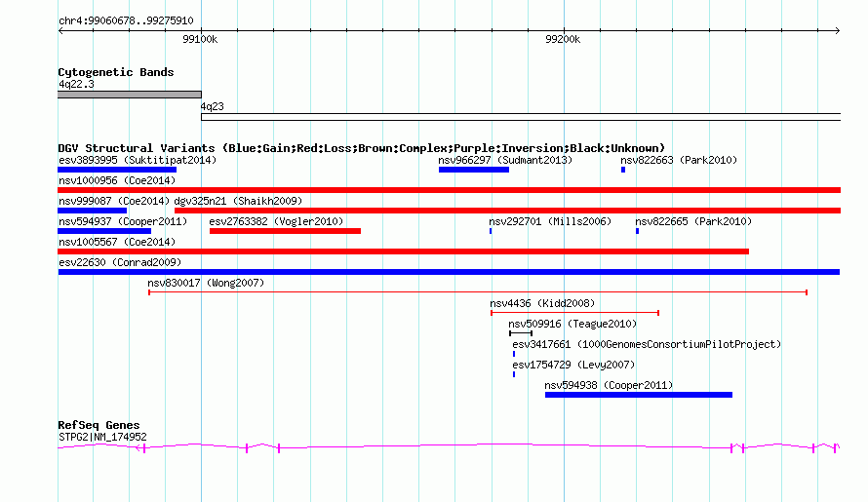Click the RefSeq Genes track title

pyautogui.click(x=99, y=425)
